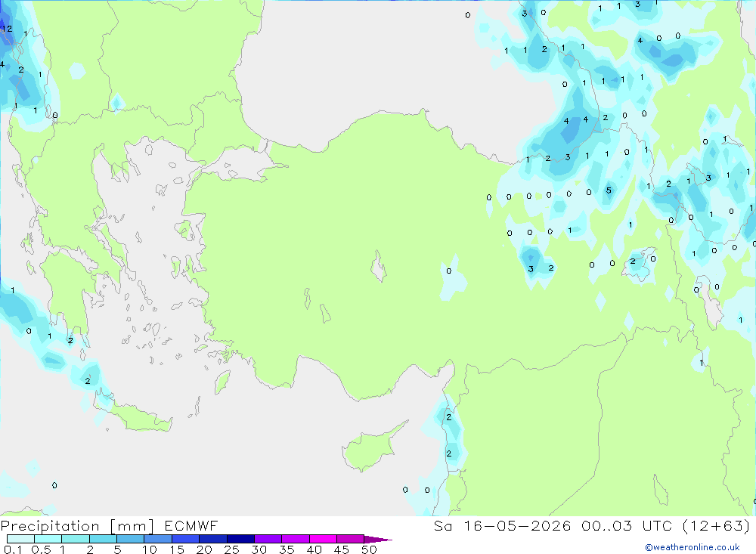Open the weatheronline.co.uk link
Screen dimensions: 756x554
pyautogui.click(x=692, y=547)
